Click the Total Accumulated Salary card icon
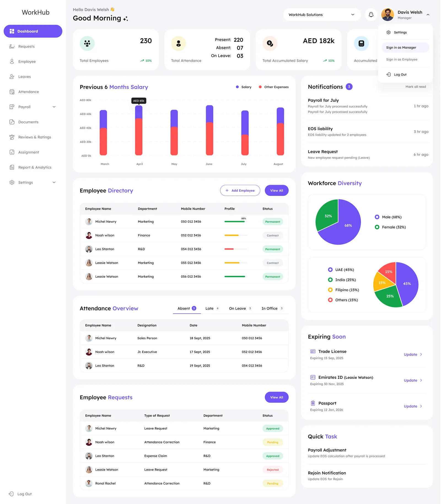The image size is (441, 504). point(270,43)
